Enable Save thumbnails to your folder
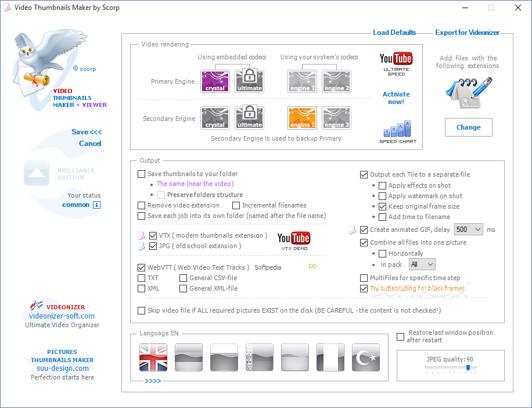 [142, 174]
